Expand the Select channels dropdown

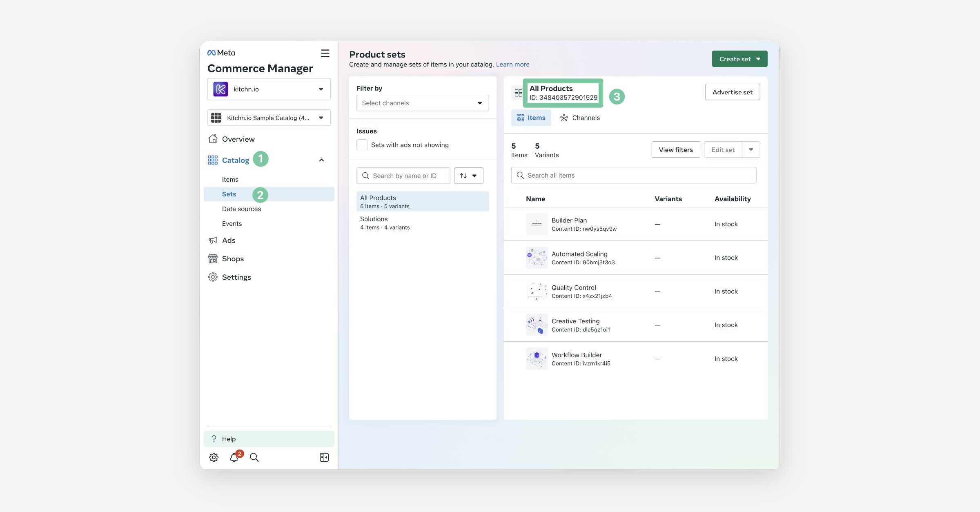(x=423, y=103)
